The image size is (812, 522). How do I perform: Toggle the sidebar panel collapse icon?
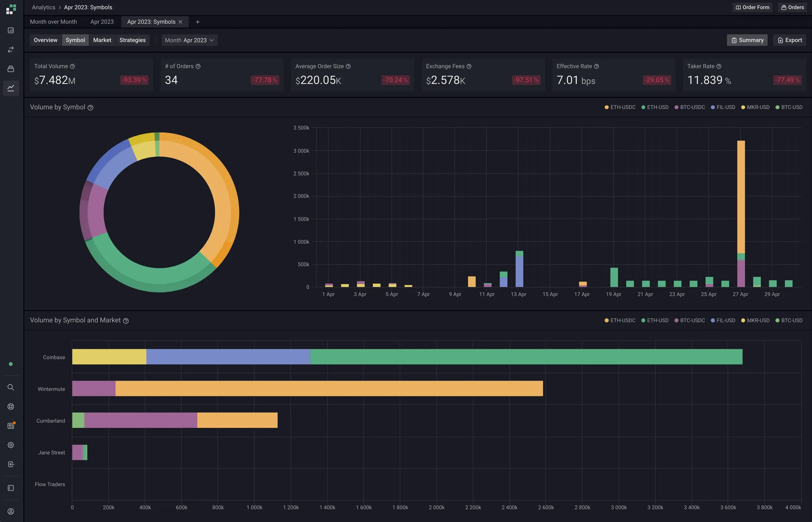pos(11,488)
